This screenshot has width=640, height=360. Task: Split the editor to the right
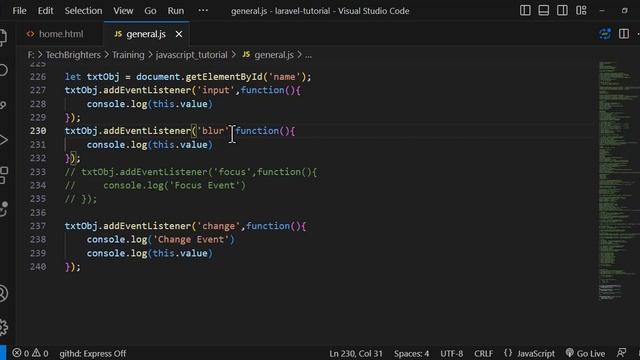[624, 34]
